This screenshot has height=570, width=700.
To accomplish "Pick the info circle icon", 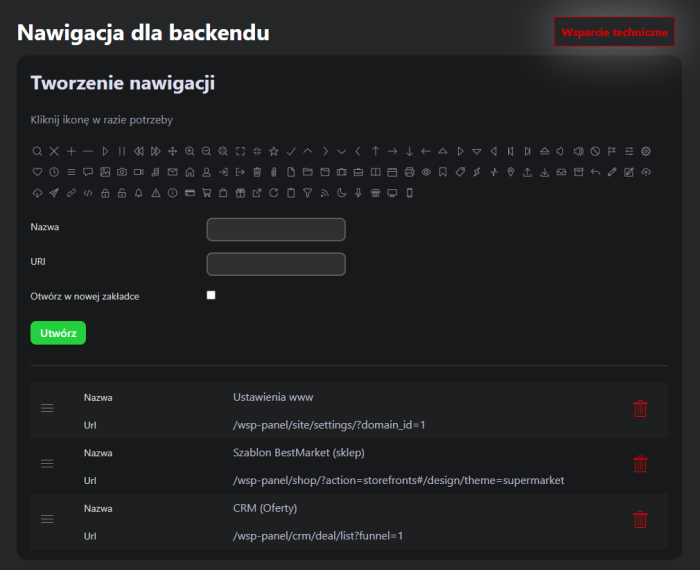I will [x=172, y=193].
